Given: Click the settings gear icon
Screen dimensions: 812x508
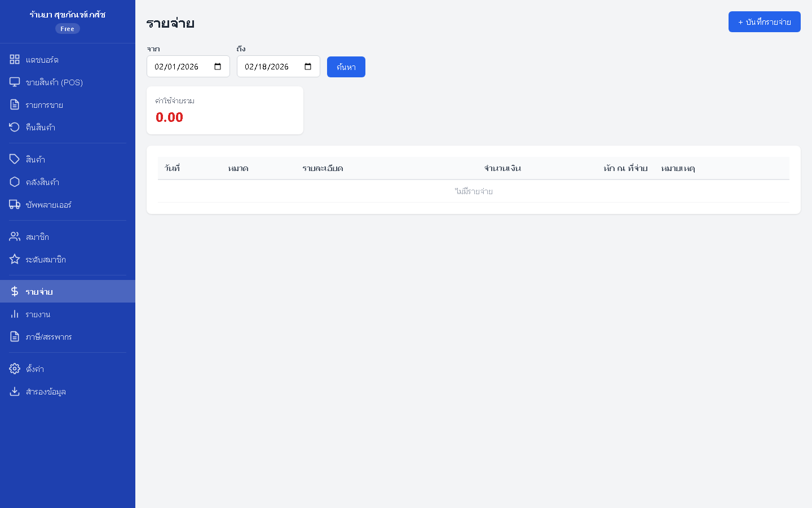Looking at the screenshot, I should click(x=15, y=369).
